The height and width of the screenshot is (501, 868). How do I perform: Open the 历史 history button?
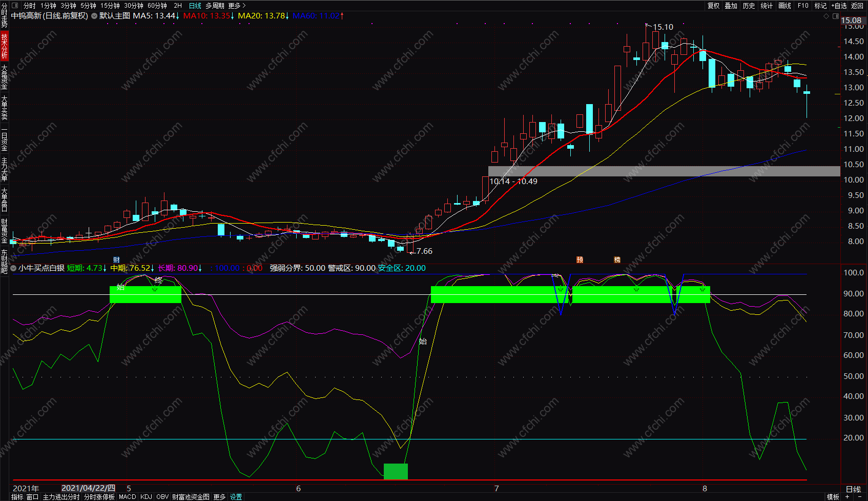(x=749, y=6)
